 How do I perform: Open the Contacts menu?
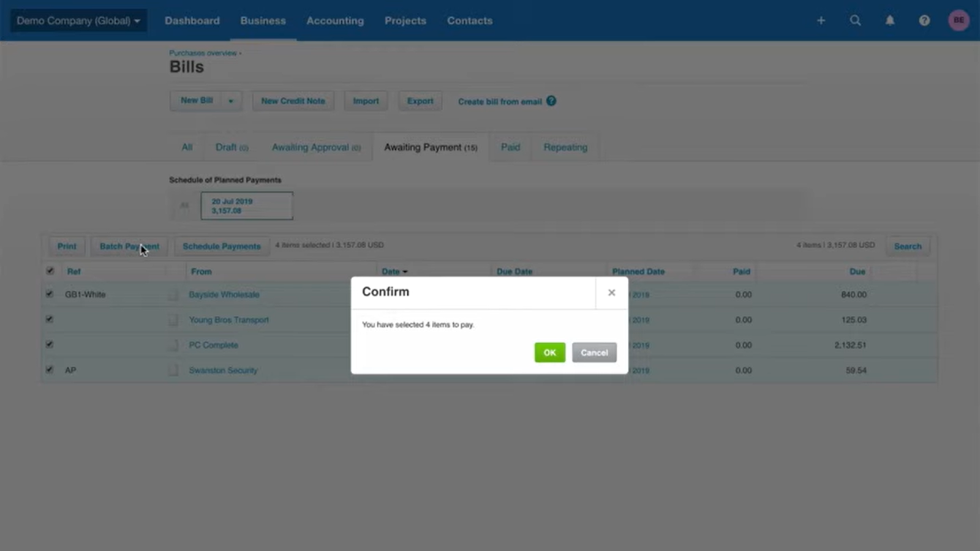tap(470, 20)
